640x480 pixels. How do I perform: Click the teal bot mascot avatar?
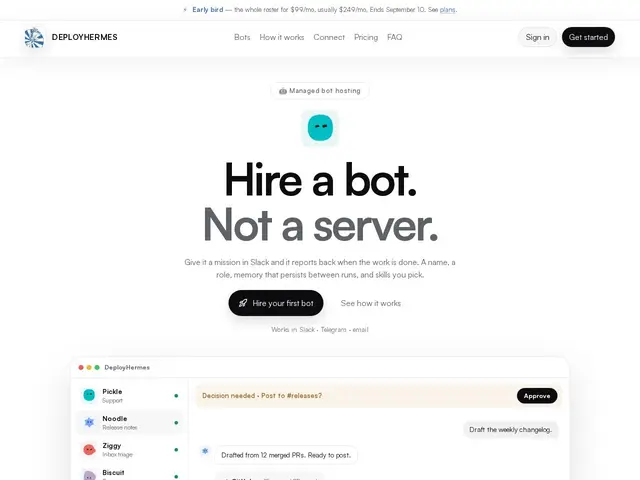(x=320, y=128)
